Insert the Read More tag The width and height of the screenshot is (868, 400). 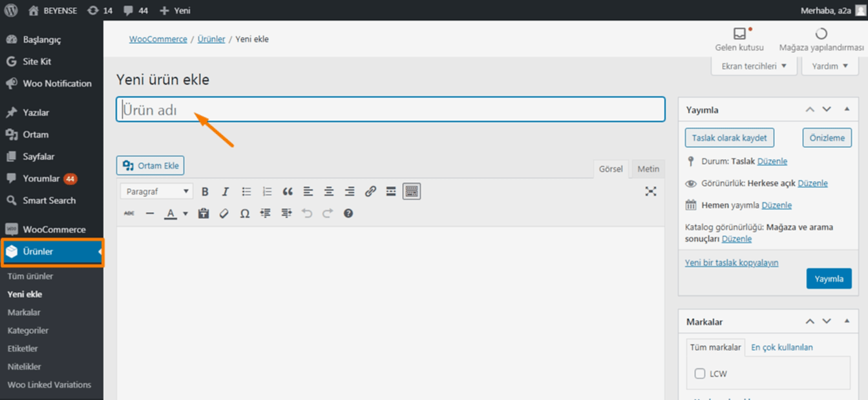391,191
